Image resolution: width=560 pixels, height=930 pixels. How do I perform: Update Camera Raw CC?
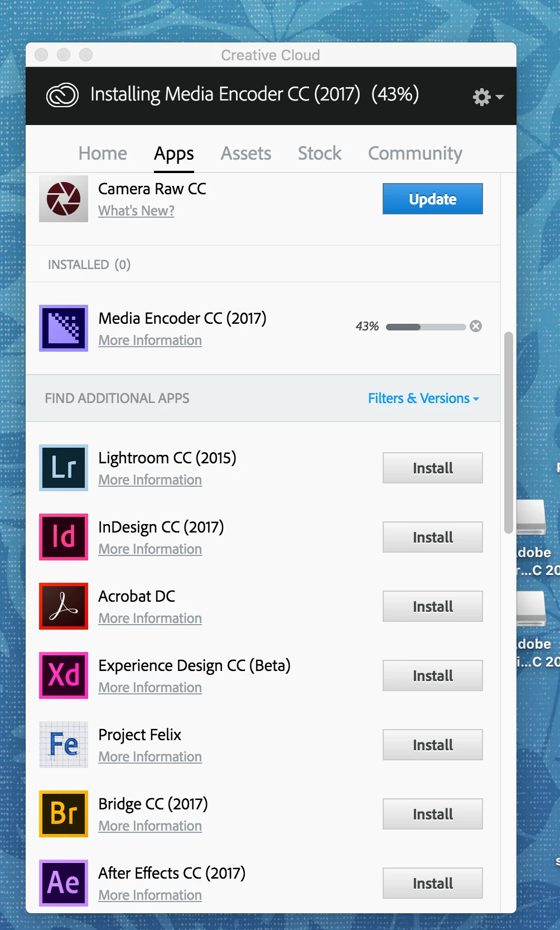coord(433,199)
